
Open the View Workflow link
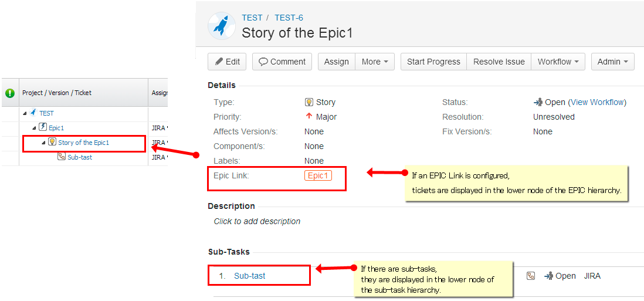point(598,102)
